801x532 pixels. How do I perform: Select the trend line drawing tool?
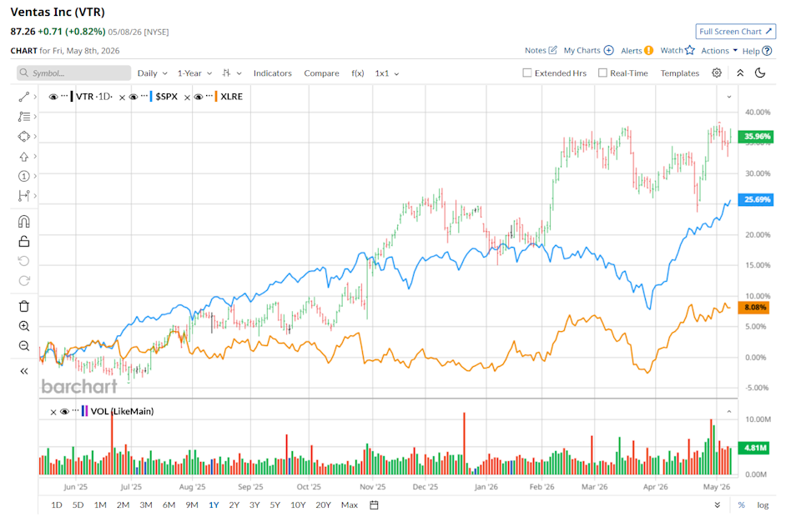[23, 97]
